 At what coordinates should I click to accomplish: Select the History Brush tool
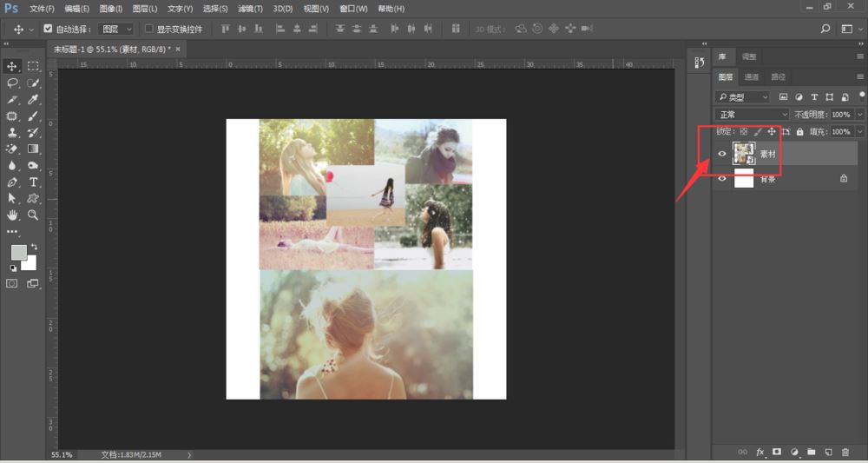pyautogui.click(x=33, y=133)
